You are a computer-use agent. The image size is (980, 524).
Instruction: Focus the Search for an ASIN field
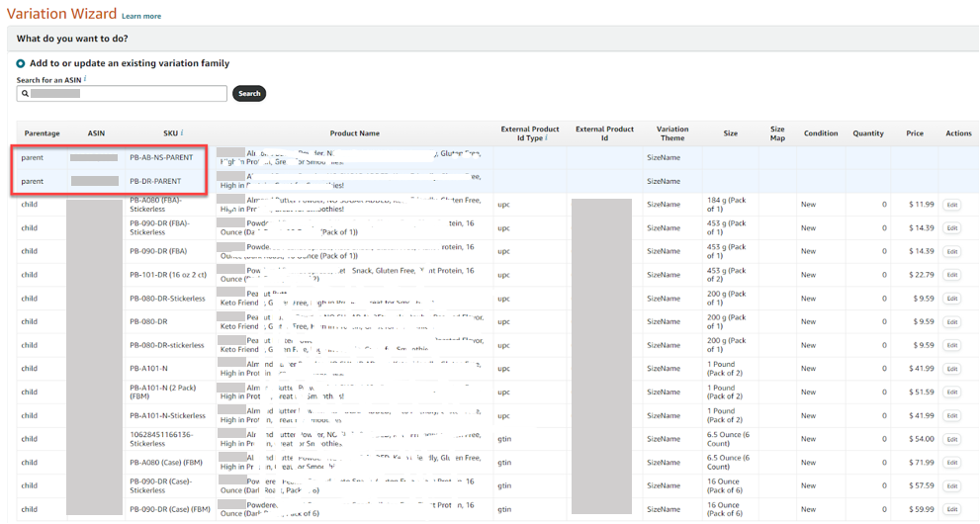(x=122, y=94)
